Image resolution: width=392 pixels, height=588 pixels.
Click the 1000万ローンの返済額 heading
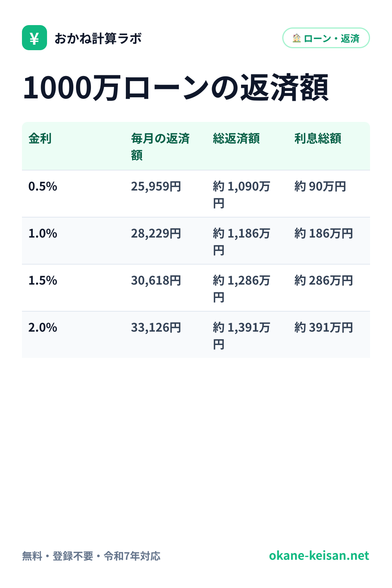(176, 87)
